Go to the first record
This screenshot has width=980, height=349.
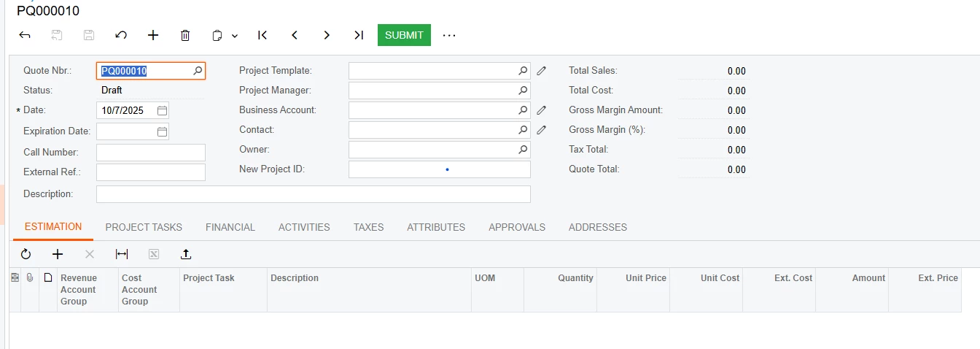click(x=262, y=35)
